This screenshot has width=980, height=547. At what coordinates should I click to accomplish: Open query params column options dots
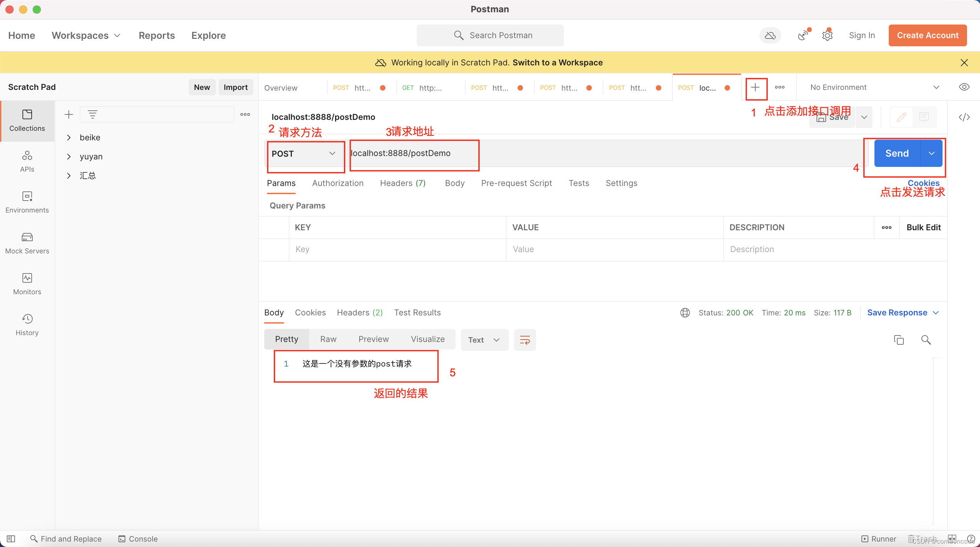[886, 227]
